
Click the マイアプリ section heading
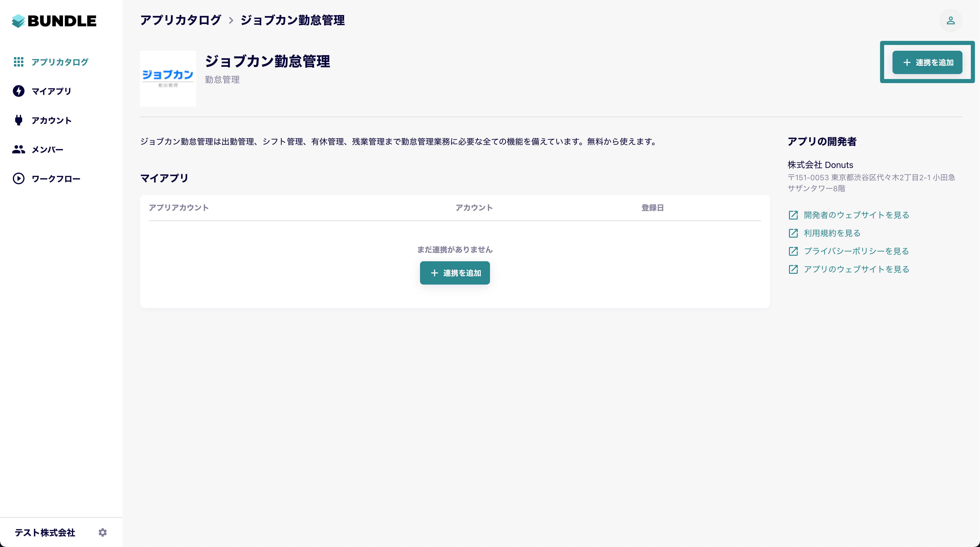click(164, 178)
